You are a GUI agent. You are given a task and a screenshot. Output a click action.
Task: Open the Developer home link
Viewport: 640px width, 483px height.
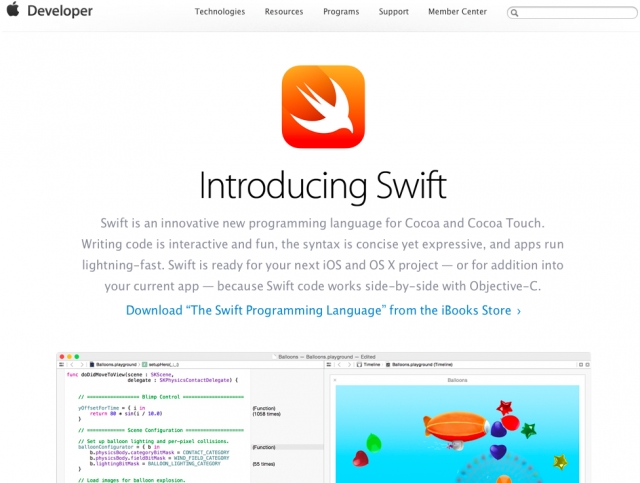[60, 11]
